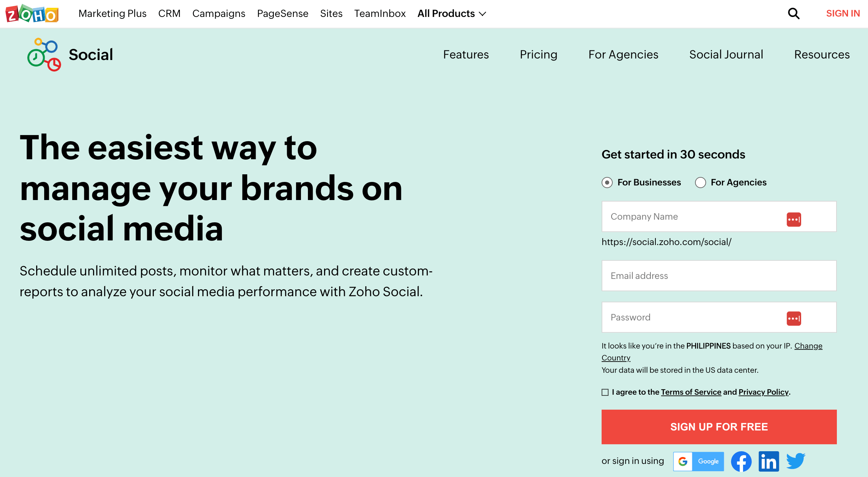Check the Terms of Service agreement checkbox
This screenshot has width=868, height=477.
[x=605, y=392]
